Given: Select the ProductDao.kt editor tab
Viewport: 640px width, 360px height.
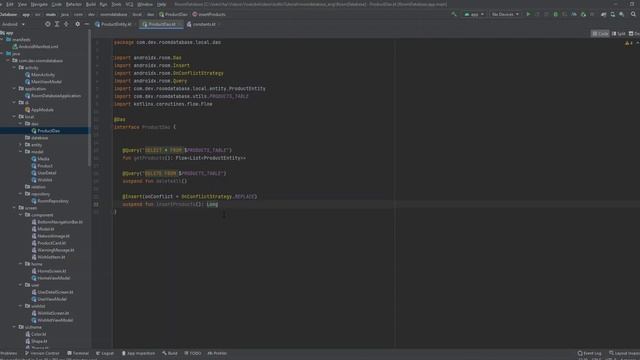Looking at the screenshot, I should [160, 24].
